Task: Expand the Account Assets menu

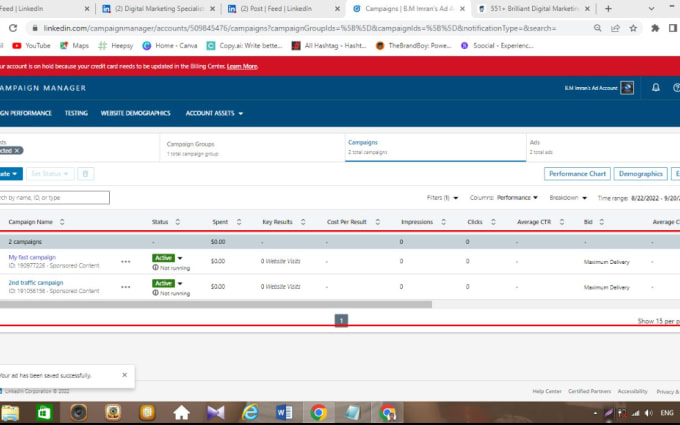Action: [214, 113]
